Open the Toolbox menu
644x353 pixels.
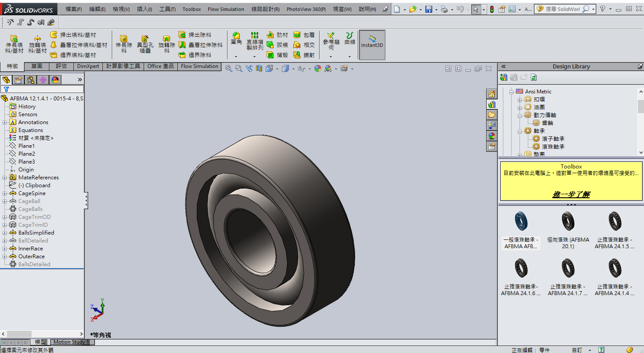(x=192, y=9)
